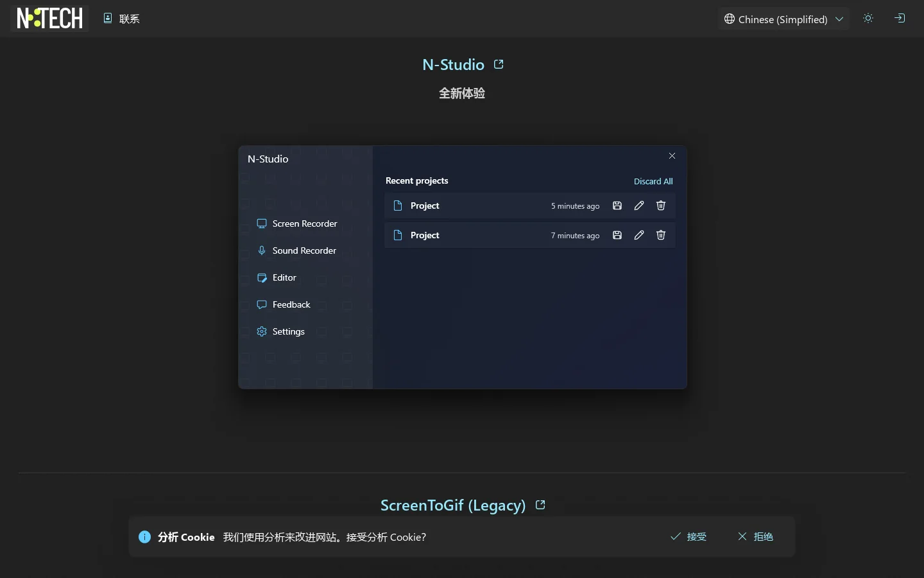Open the Project from 7 minutes ago

click(x=529, y=235)
